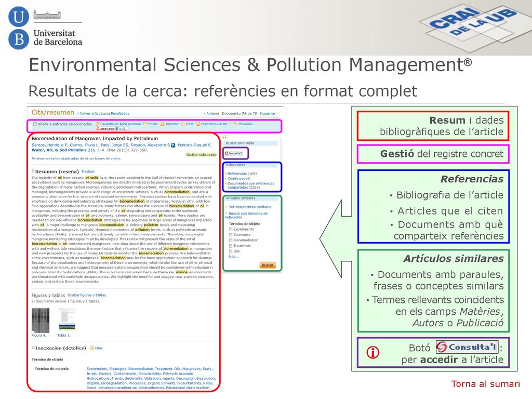Collapse the Indexación (detalles) section
This screenshot has height=399, width=532.
tap(33, 348)
